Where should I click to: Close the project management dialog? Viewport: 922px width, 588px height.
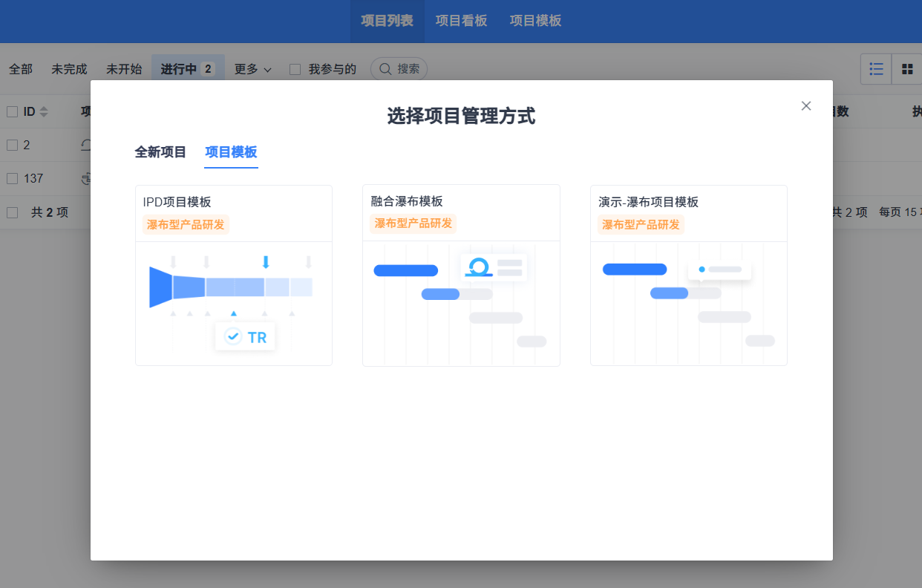(x=806, y=106)
